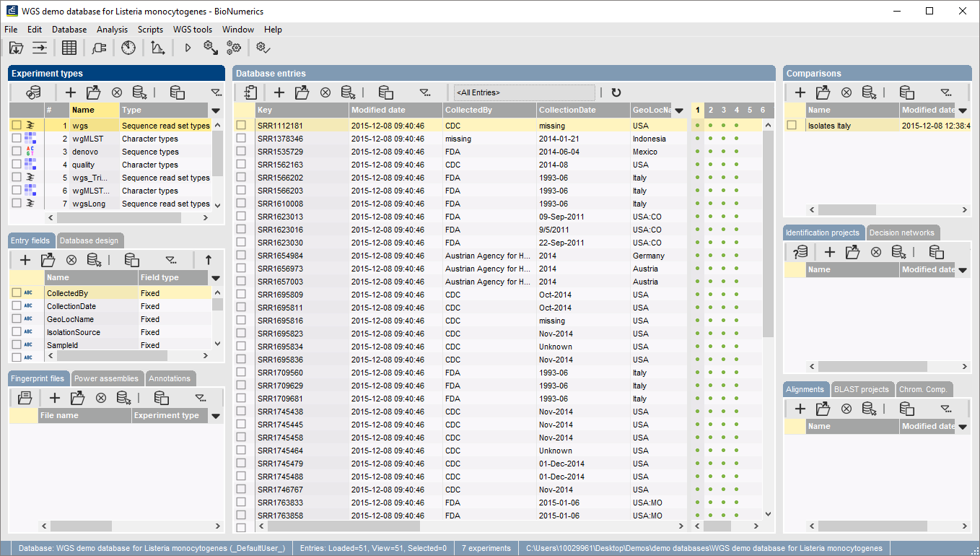The image size is (980, 556).
Task: Switch to the Database design tab
Action: coord(89,240)
